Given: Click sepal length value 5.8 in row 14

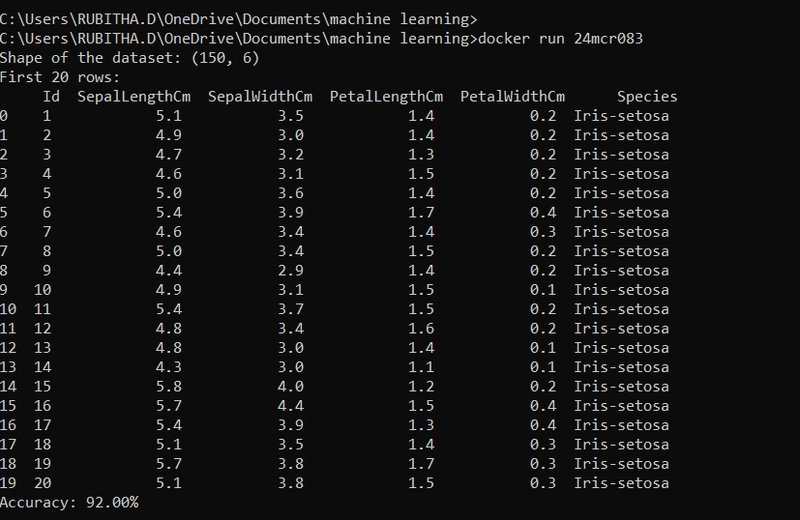Looking at the screenshot, I should (x=168, y=386).
